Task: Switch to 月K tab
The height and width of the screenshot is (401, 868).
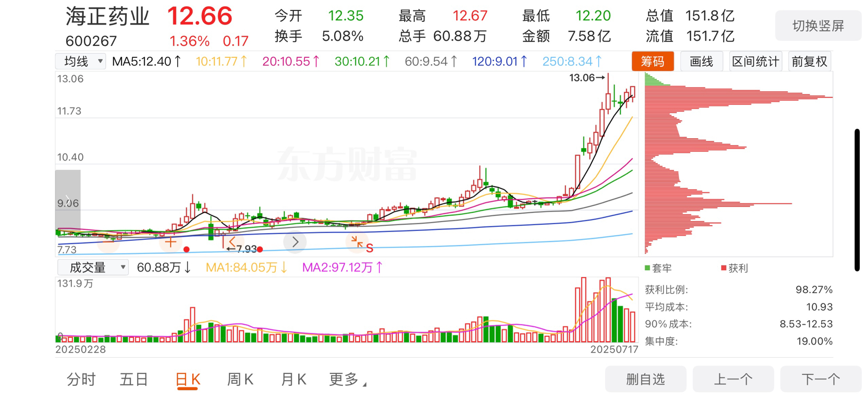Action: [294, 380]
